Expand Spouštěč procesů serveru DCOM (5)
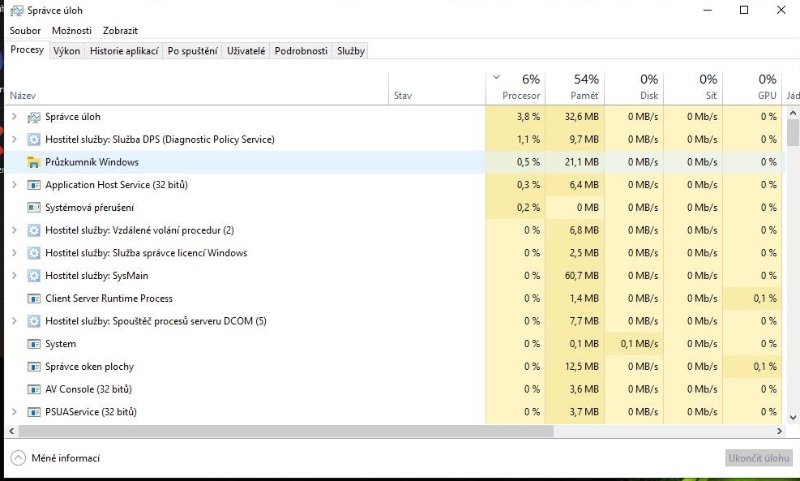 [14, 321]
